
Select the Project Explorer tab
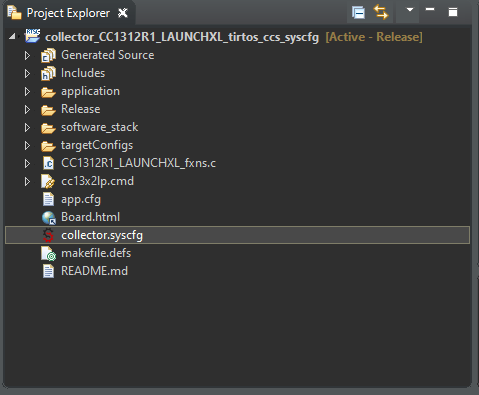point(68,13)
